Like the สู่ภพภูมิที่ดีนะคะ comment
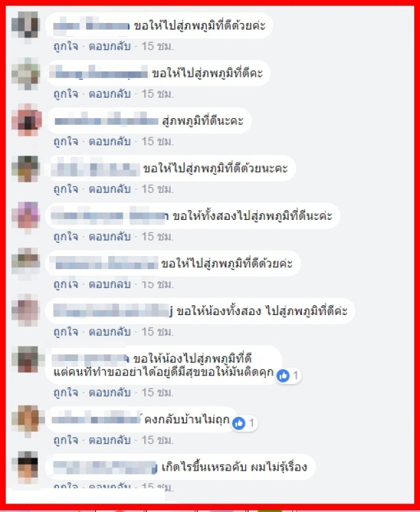This screenshot has width=420, height=512. pyautogui.click(x=66, y=141)
